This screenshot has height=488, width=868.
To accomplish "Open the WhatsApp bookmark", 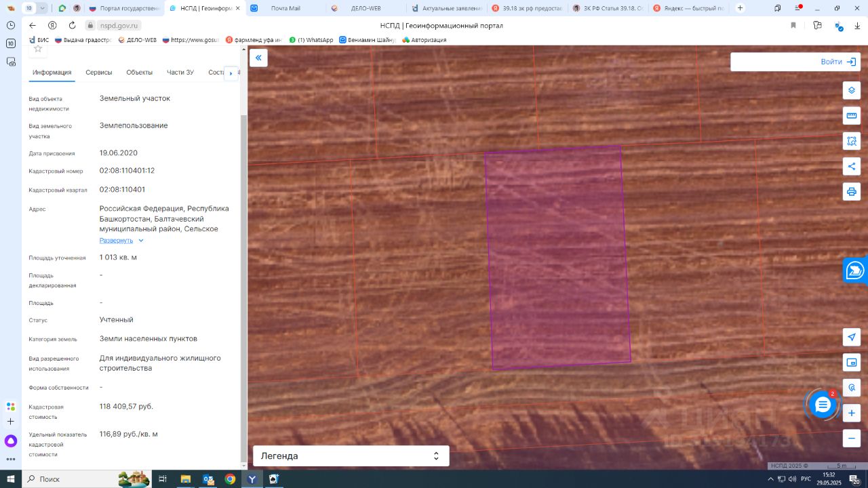I will point(311,40).
